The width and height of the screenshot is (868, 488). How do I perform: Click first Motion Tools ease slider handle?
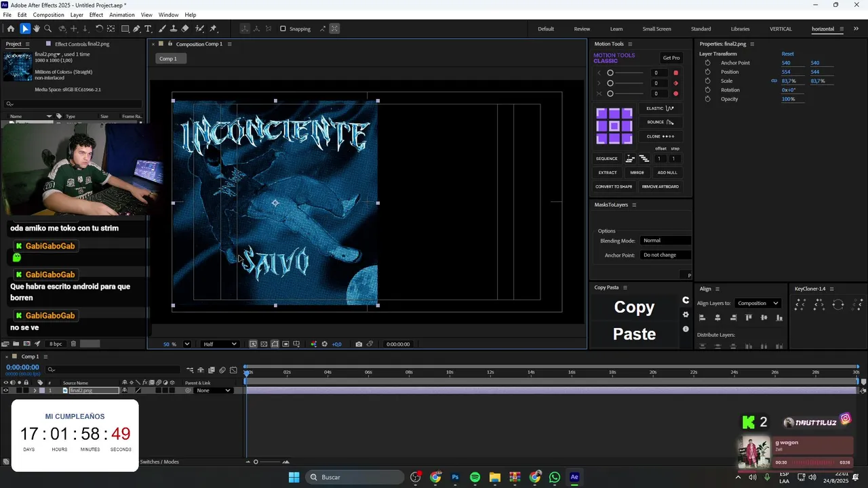(x=610, y=73)
